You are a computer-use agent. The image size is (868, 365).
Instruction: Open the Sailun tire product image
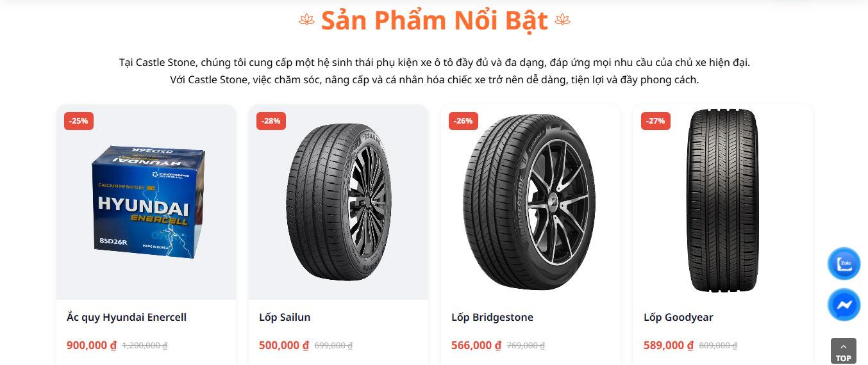338,202
